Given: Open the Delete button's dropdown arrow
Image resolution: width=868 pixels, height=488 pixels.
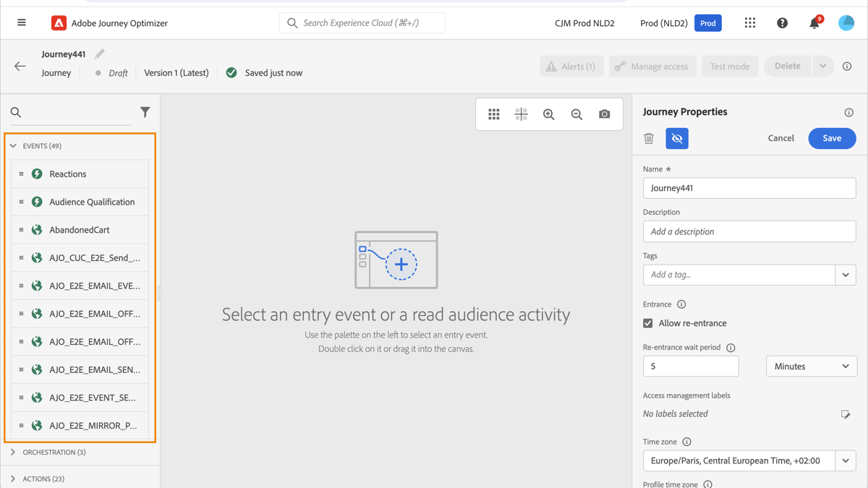Looking at the screenshot, I should click(x=822, y=66).
